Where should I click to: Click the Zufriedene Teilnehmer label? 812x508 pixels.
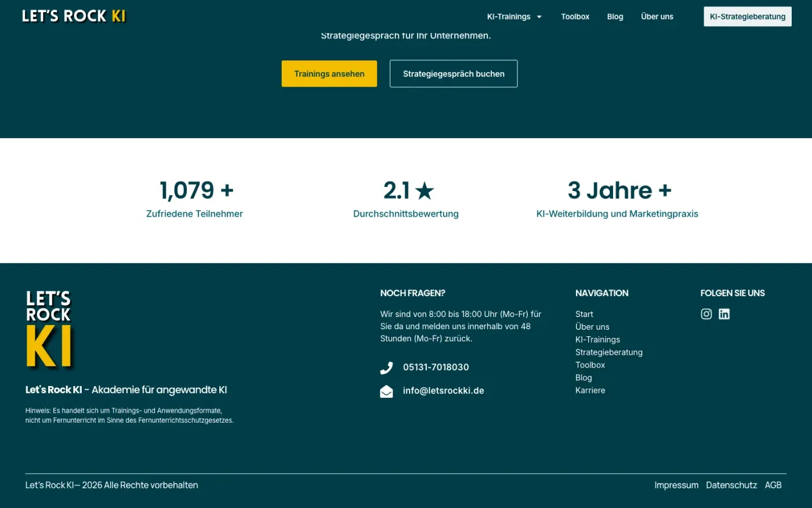tap(194, 214)
